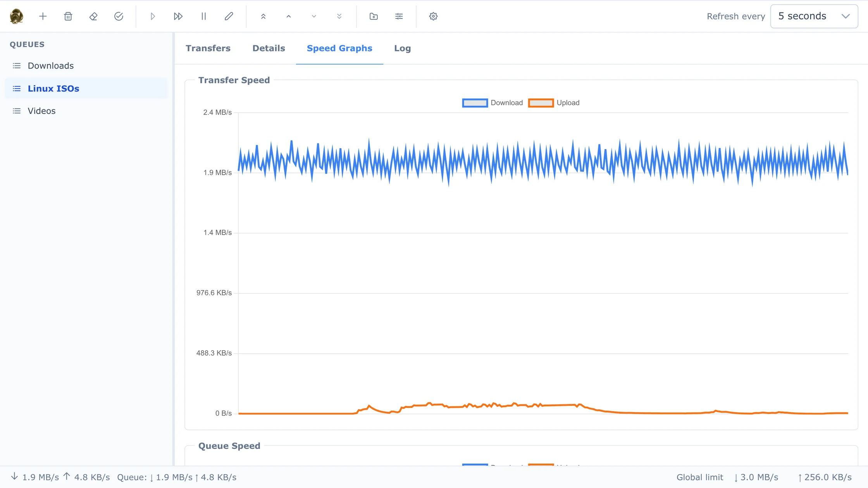Image resolution: width=868 pixels, height=488 pixels.
Task: Click the fast-forward force resume icon
Action: pyautogui.click(x=178, y=16)
